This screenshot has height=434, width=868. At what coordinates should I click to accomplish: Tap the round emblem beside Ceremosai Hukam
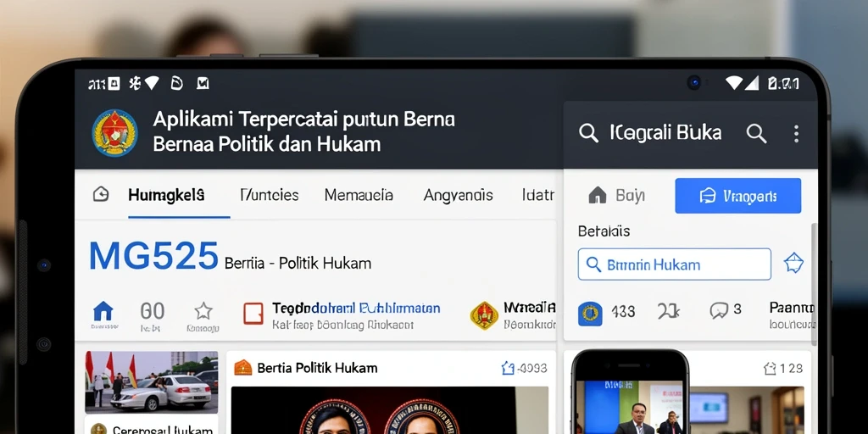tap(98, 429)
